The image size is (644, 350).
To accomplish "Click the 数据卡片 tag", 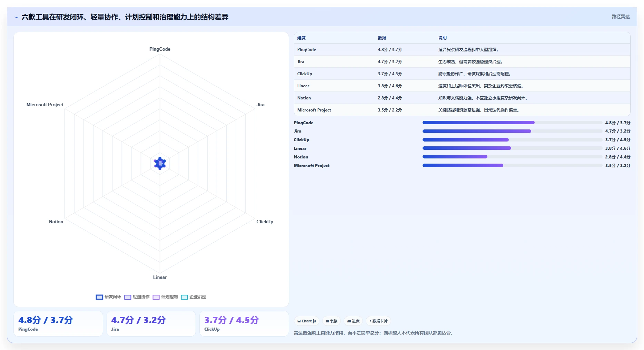I will pos(378,321).
